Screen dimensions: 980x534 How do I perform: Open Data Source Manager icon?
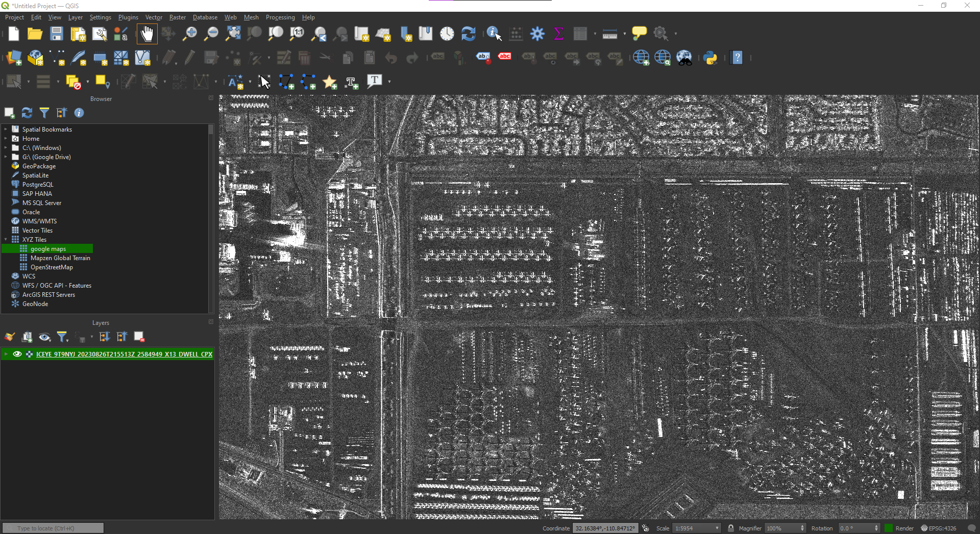(14, 58)
